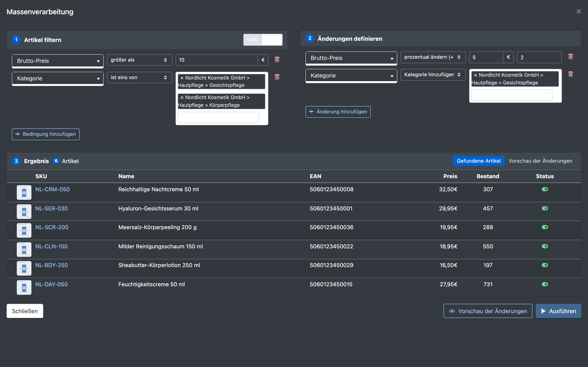Open the NL-SER-030 SKU link
This screenshot has height=367, width=588.
(51, 209)
